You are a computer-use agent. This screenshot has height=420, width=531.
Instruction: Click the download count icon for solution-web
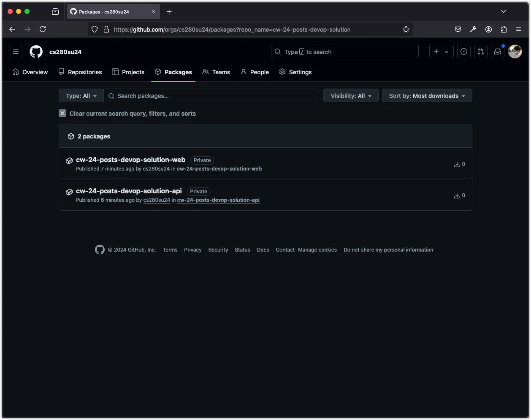click(457, 164)
